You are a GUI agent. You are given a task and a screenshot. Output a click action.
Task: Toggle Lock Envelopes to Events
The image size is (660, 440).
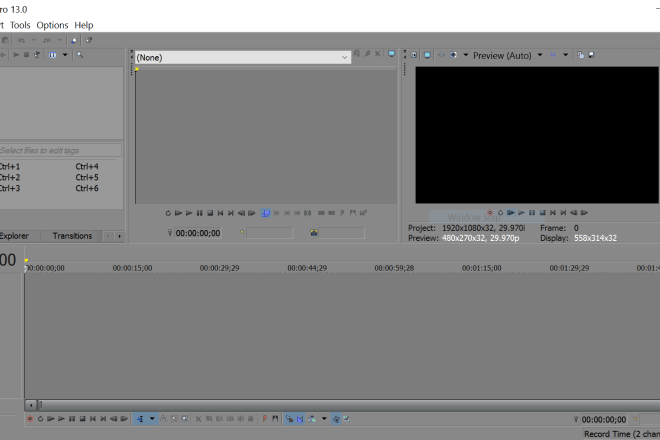pos(336,419)
